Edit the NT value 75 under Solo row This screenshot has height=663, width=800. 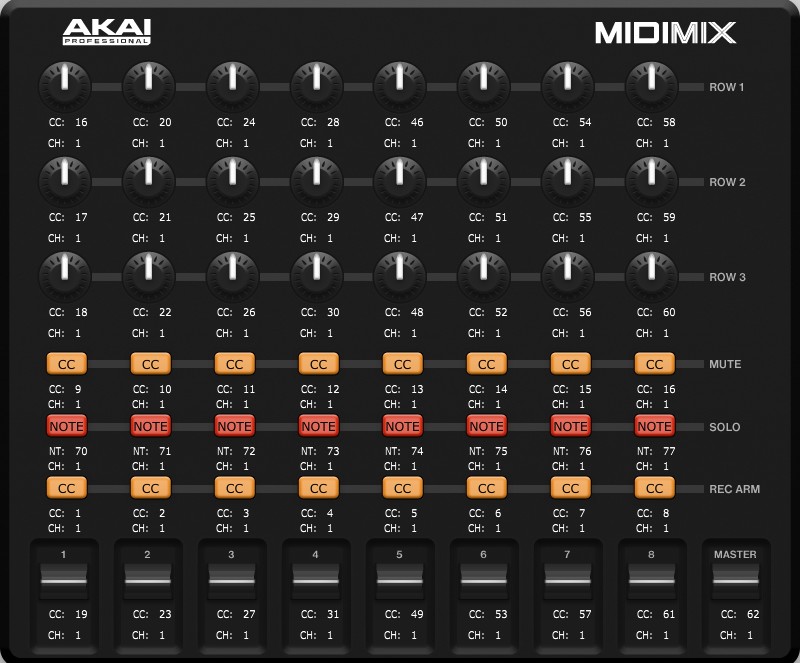click(x=501, y=451)
